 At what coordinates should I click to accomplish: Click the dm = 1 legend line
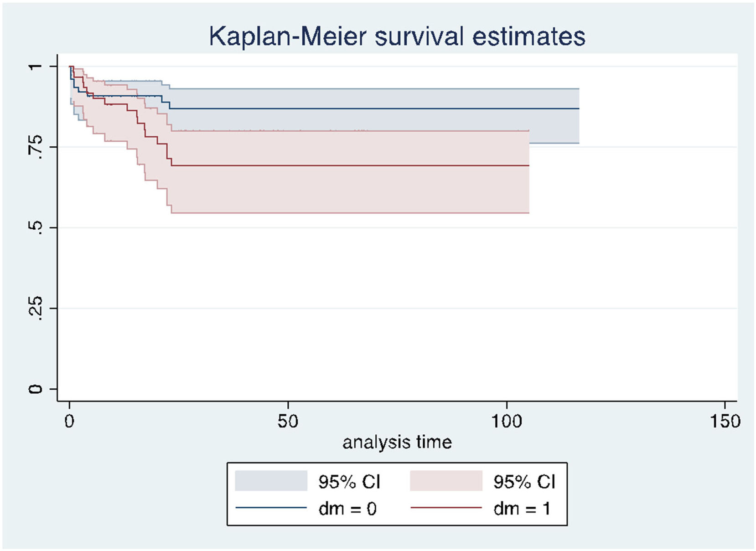(x=446, y=508)
